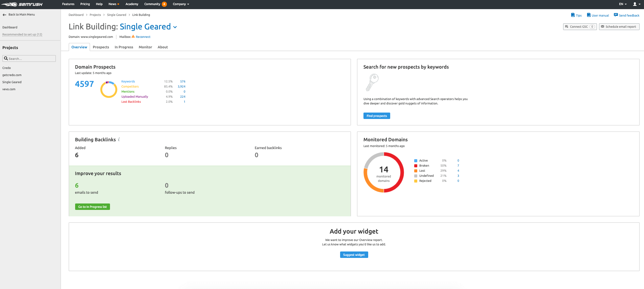This screenshot has width=644, height=289.
Task: Click the total prospects number 4597
Action: point(84,84)
